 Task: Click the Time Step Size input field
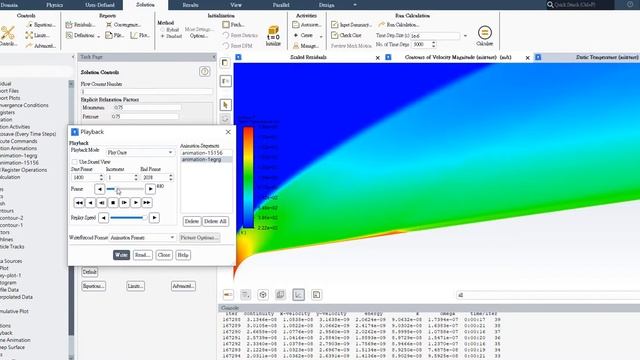pos(435,36)
